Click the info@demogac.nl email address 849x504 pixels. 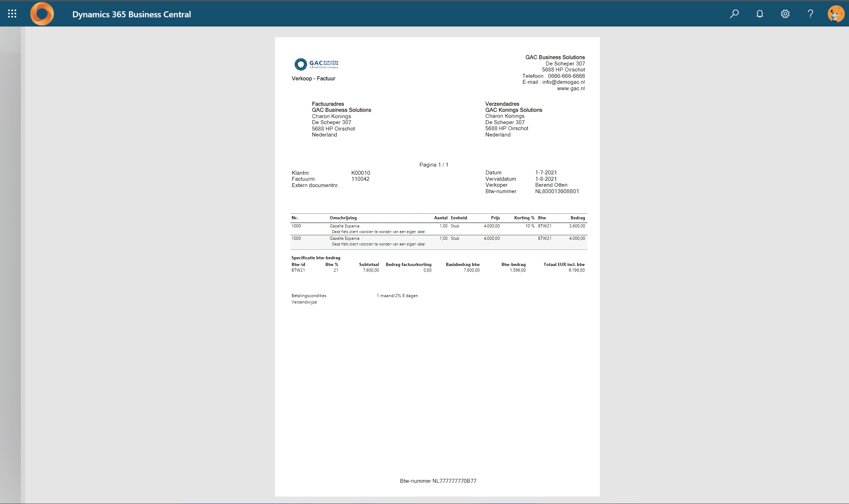(563, 82)
